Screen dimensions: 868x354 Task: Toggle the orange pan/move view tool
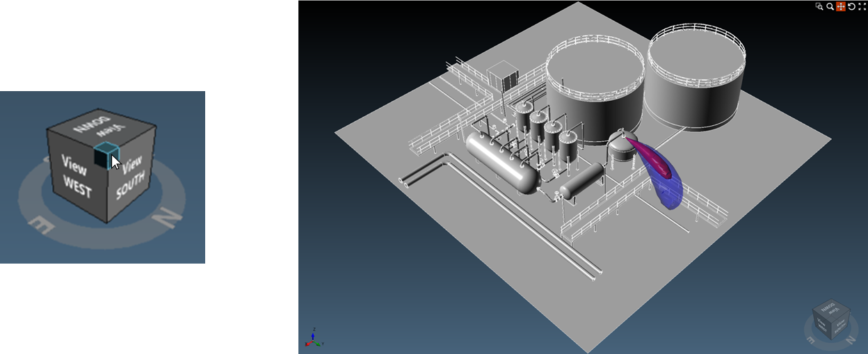[x=840, y=6]
